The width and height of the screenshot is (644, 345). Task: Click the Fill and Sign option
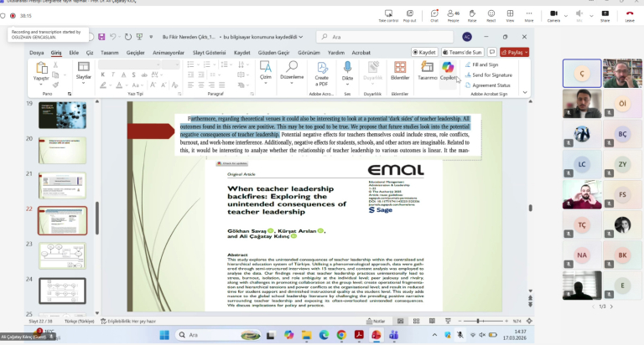pos(485,64)
